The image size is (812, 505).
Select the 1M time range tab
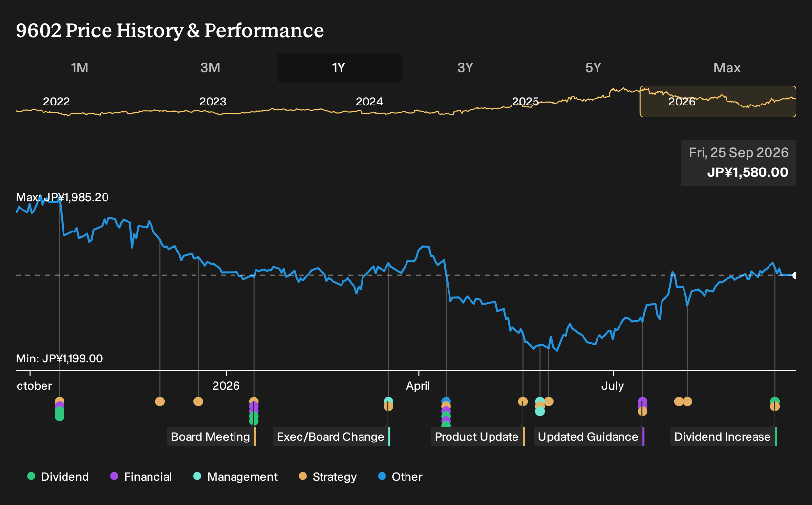pos(80,67)
